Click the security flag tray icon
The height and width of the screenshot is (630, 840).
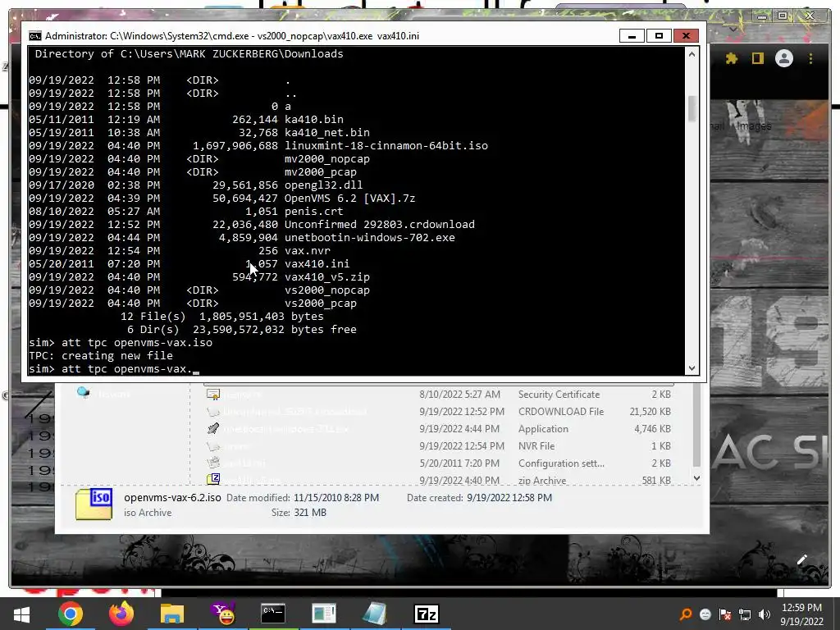click(725, 614)
